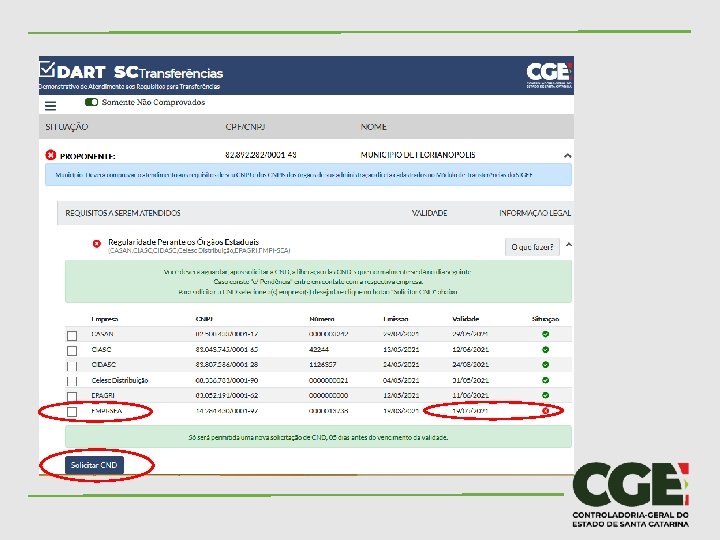Open the hamburger menu icon
The image size is (720, 540).
pos(51,106)
